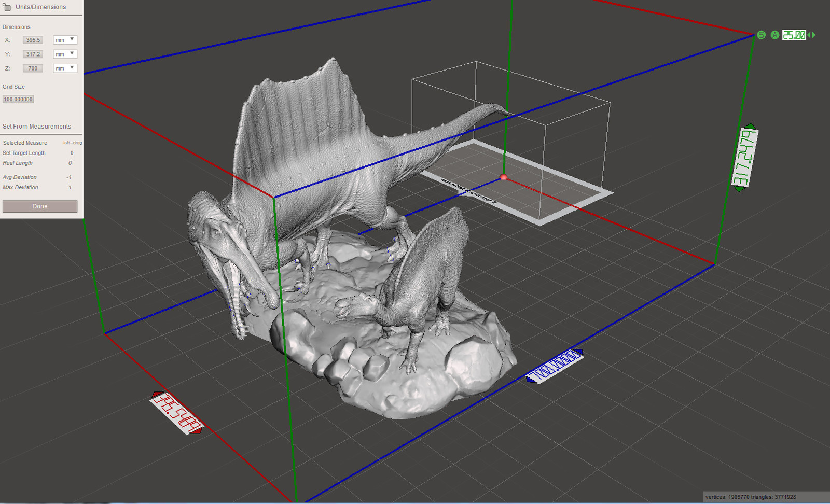Click the Set Target Length value
This screenshot has height=504, width=830.
pos(72,153)
